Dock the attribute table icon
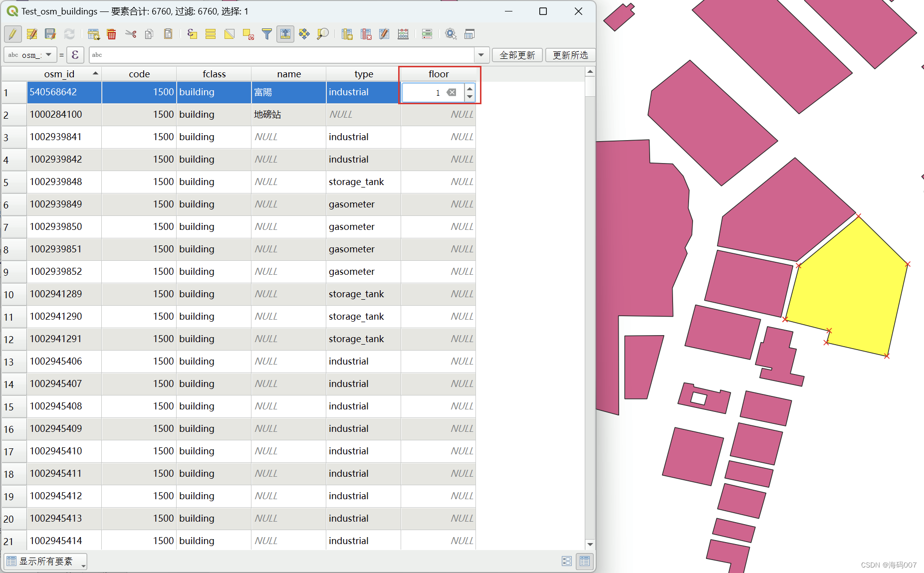 click(469, 34)
